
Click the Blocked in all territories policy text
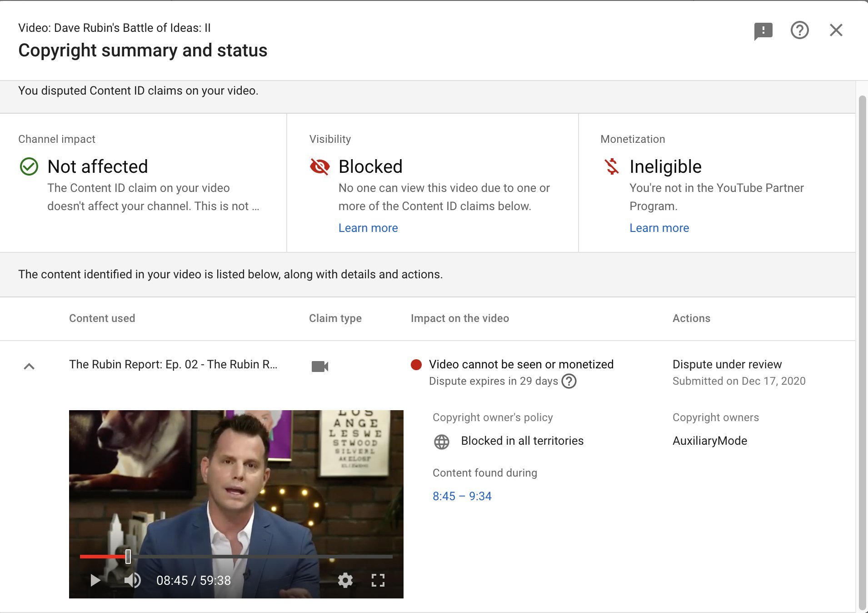522,441
